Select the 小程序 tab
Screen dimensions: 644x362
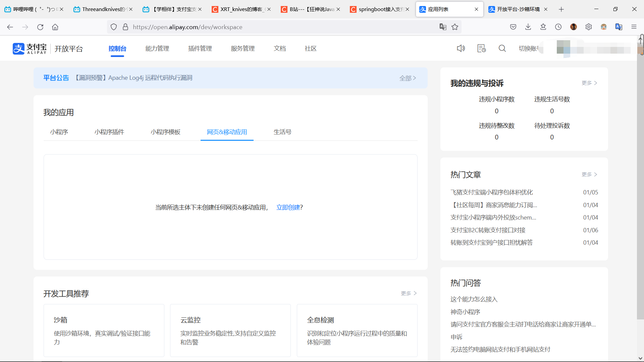tap(59, 132)
